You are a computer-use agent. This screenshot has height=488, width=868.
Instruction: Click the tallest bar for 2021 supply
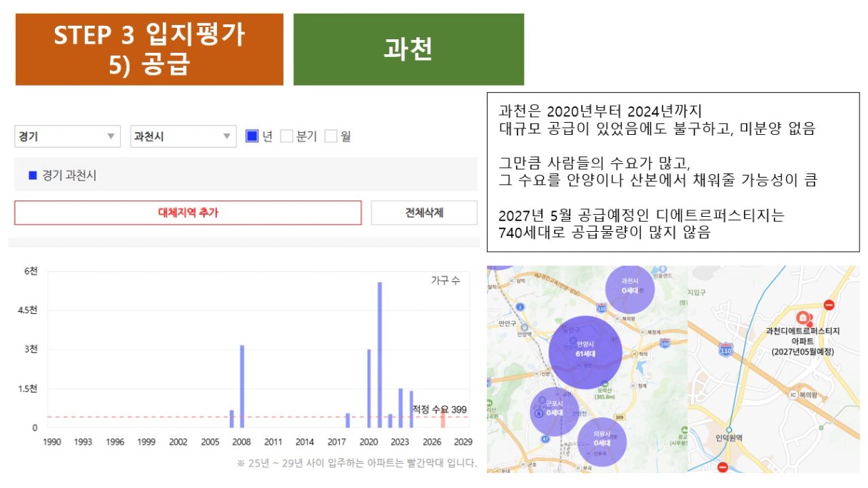(380, 355)
